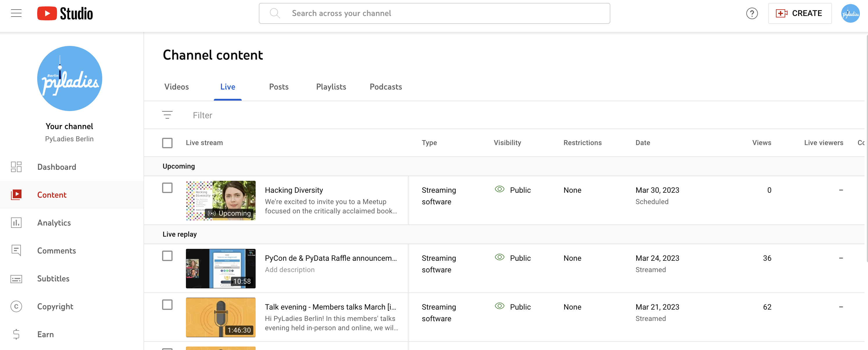Click the Live viewers column header
The height and width of the screenshot is (350, 868).
(823, 143)
